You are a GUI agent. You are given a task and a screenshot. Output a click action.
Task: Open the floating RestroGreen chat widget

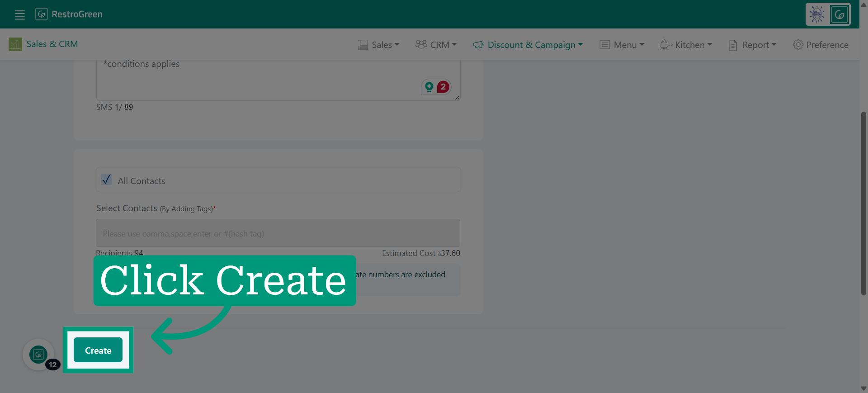click(x=38, y=355)
